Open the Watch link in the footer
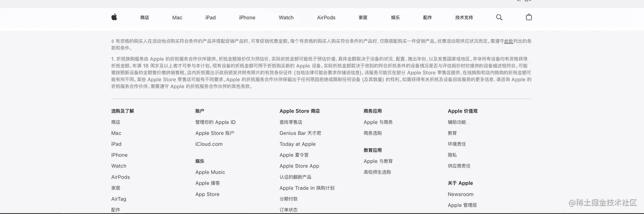Viewport: 644px width, 214px height. click(x=119, y=166)
